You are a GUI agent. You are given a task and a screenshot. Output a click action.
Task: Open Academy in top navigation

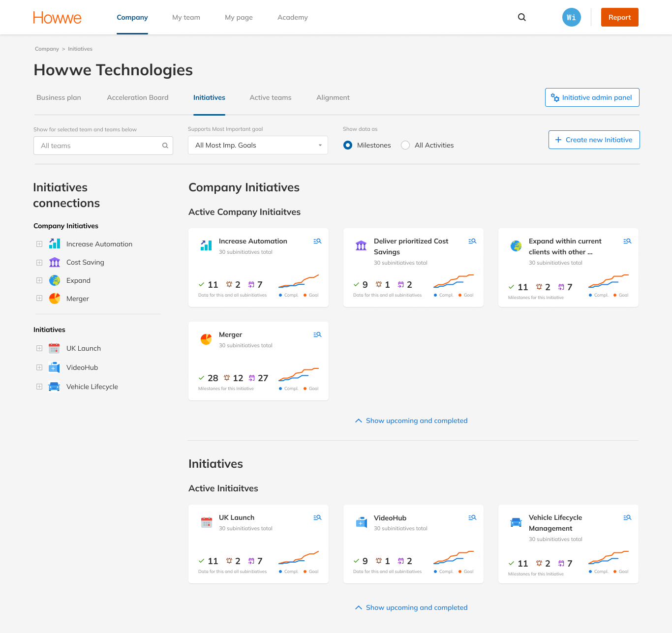pyautogui.click(x=293, y=17)
